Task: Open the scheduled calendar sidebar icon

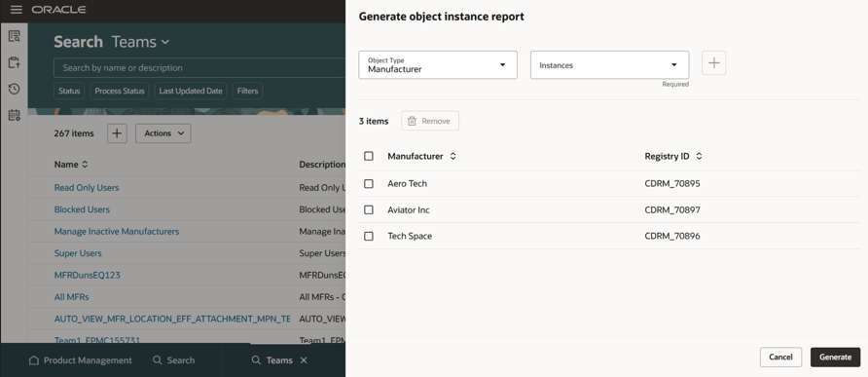Action: point(14,115)
